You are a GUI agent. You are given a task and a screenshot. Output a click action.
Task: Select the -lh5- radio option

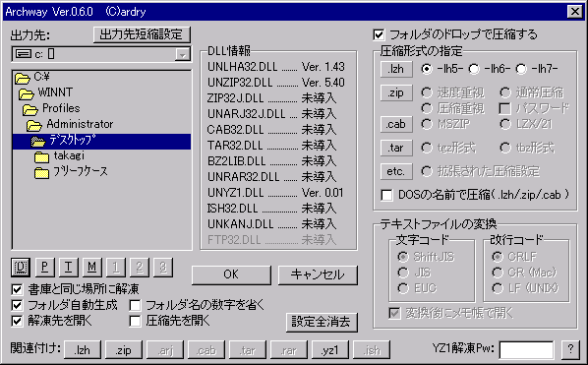442,69
